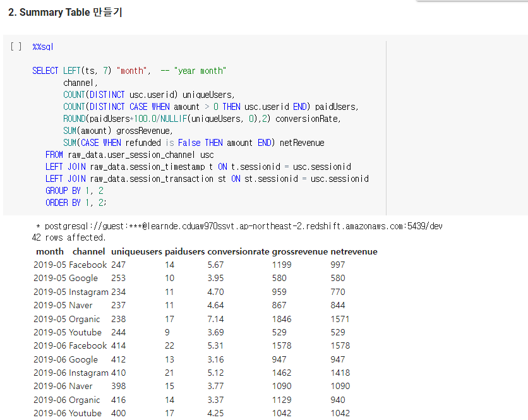Click the heading "2. Summary Table 만들기"

(65, 12)
